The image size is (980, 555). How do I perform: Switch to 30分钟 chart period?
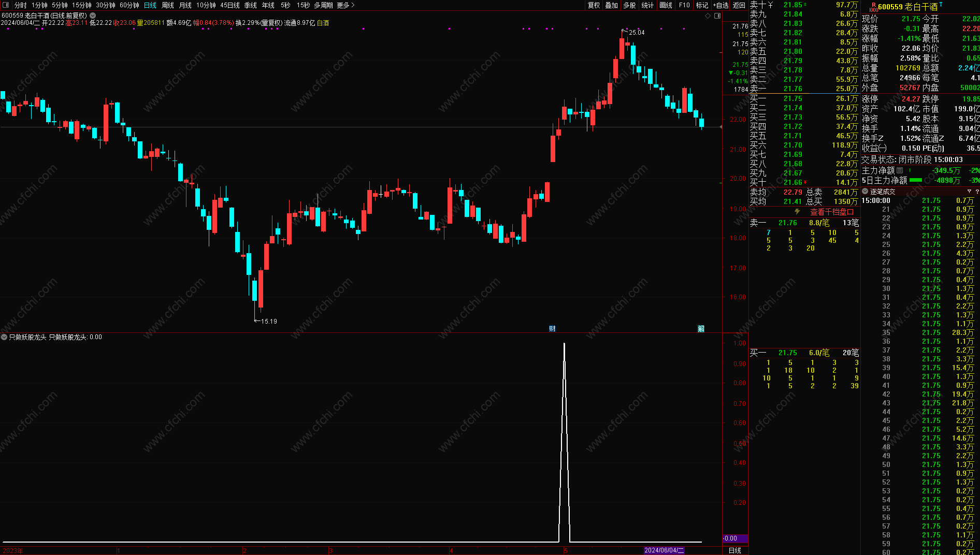coord(106,5)
